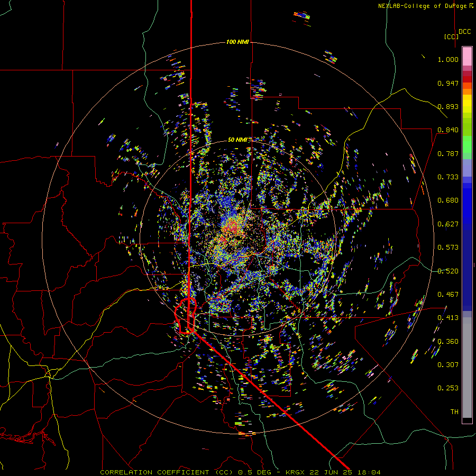
Task: Click the 0.413 legend value
Action: pyautogui.click(x=448, y=318)
